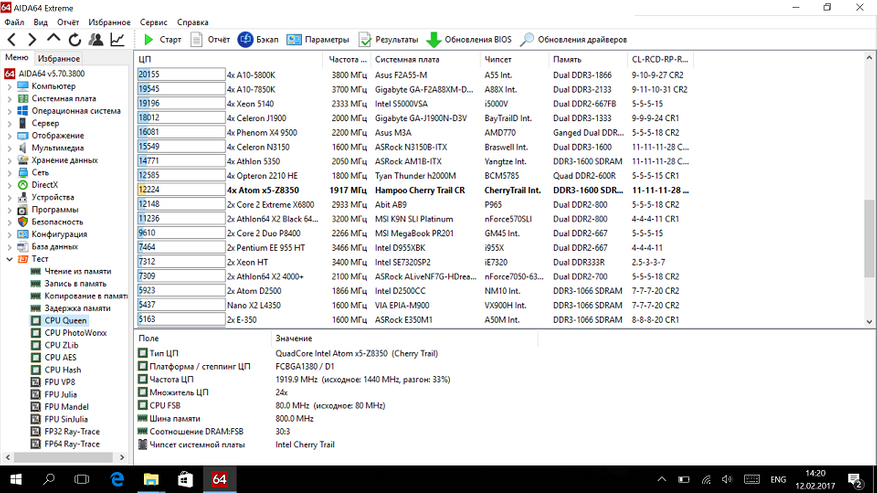Select the Чтение из памяти test
The width and height of the screenshot is (877, 493).
[70, 271]
